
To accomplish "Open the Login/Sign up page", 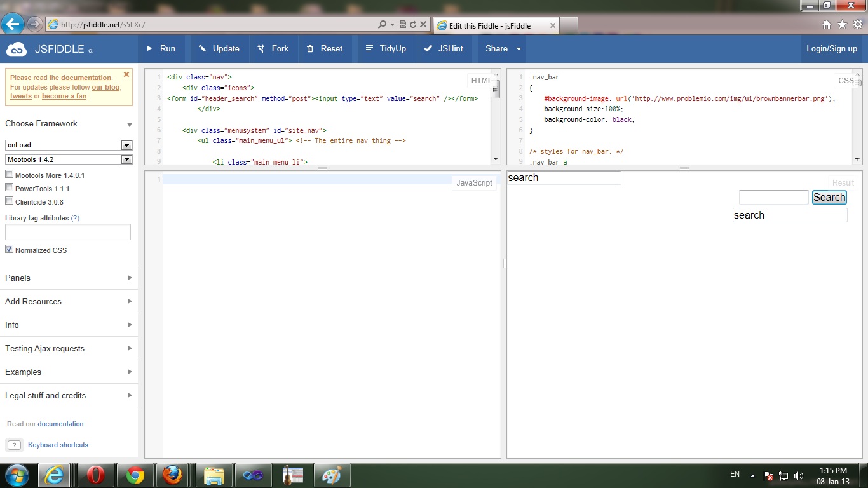I will point(831,48).
